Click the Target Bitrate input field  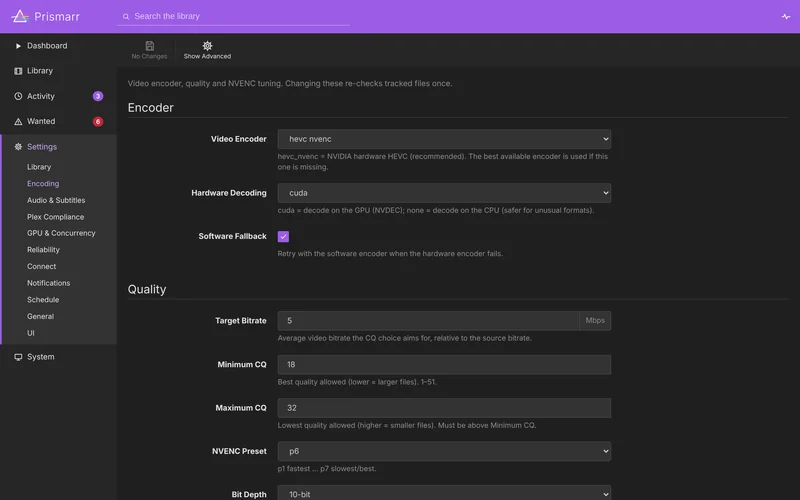pyautogui.click(x=428, y=321)
